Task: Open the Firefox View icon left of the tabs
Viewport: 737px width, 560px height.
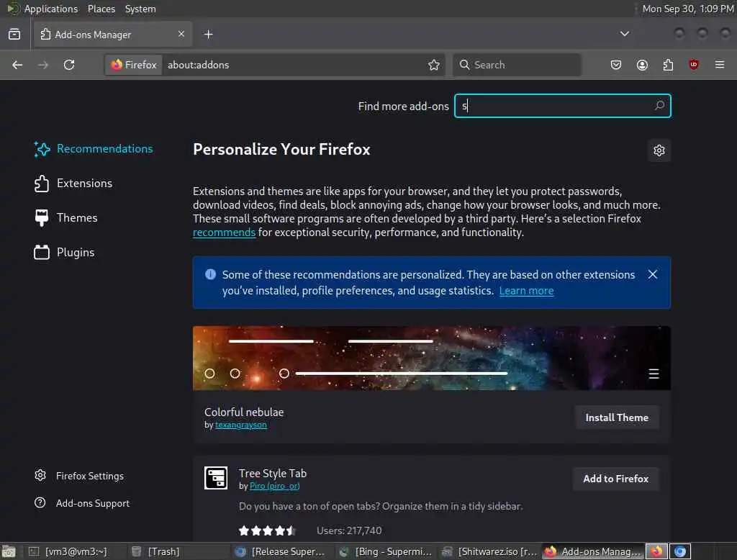Action: point(14,35)
